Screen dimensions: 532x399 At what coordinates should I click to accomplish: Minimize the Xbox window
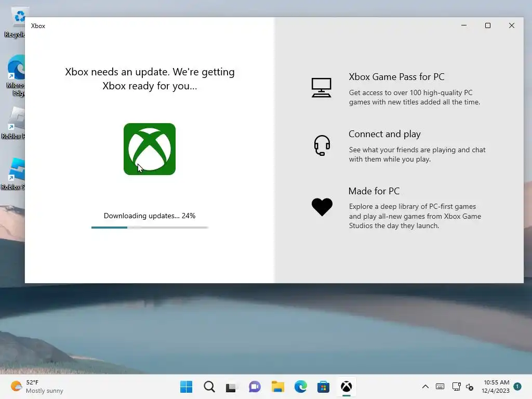tap(464, 25)
